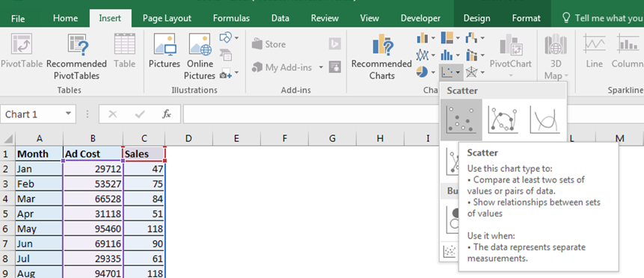The height and width of the screenshot is (278, 644).
Task: Insert a statistic histogram chart
Action: 447,55
